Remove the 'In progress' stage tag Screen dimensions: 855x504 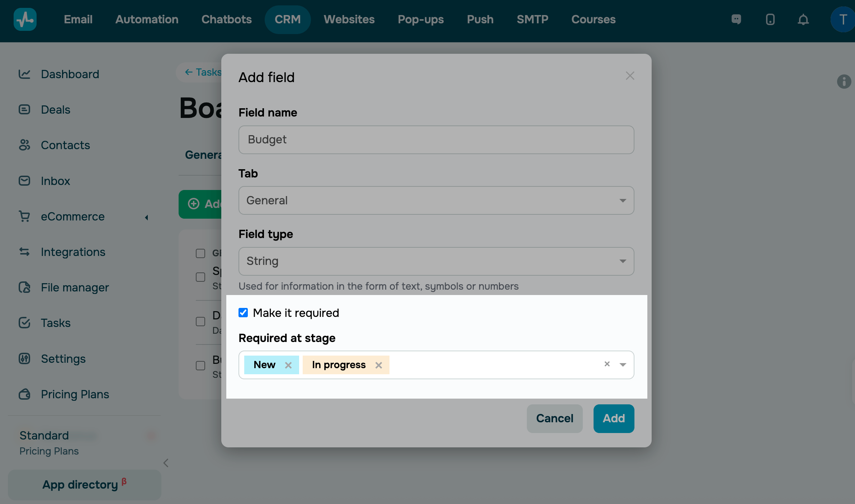[x=378, y=365]
